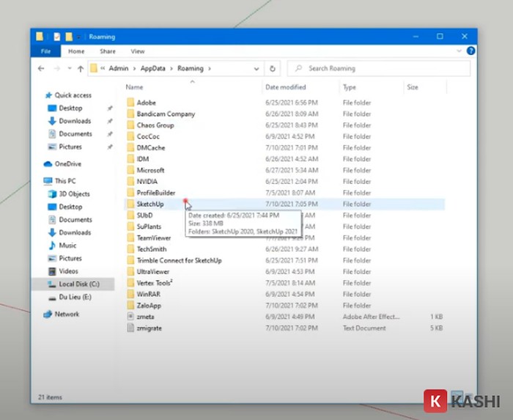
Task: Select Trimble Connect for SketchUp folder icon
Action: pos(130,260)
